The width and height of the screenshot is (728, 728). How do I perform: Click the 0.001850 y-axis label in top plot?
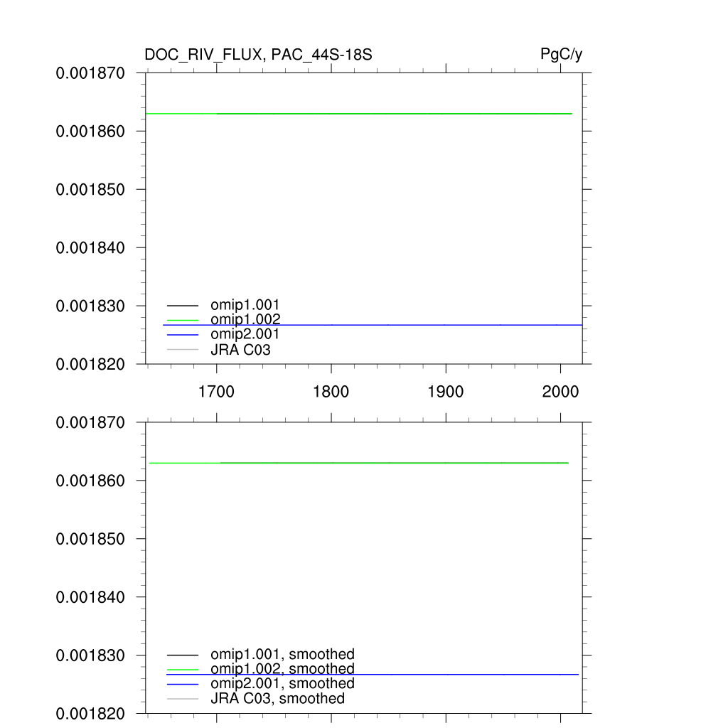coord(90,190)
